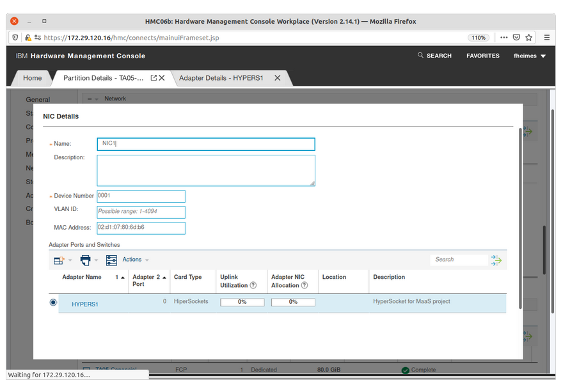Close the Adapter Details - HYPERS1 tab
This screenshot has width=570, height=392.
(x=277, y=78)
